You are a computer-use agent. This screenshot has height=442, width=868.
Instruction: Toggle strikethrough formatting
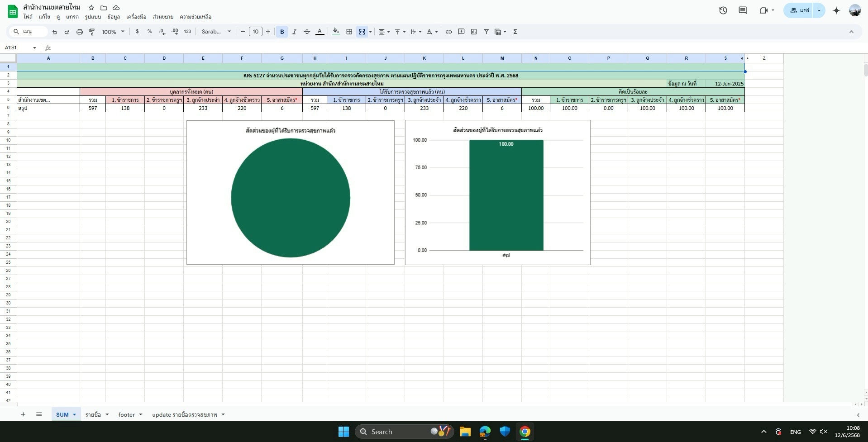(x=307, y=32)
